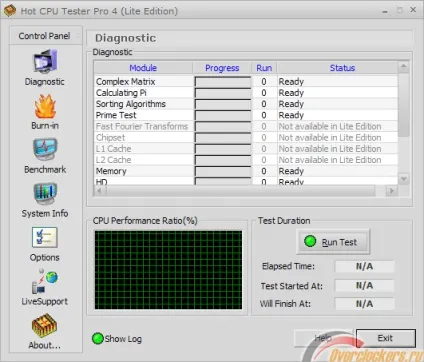Click the Run Test button
The width and height of the screenshot is (424, 362).
[x=333, y=241]
